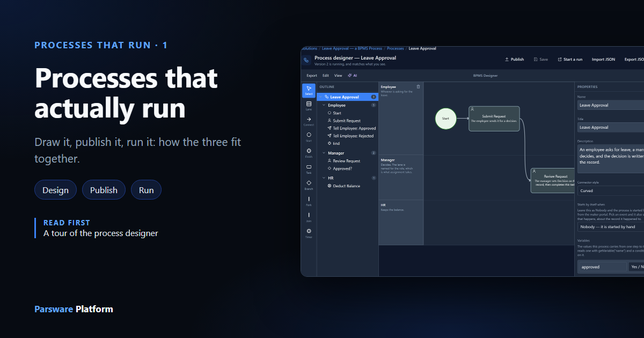Click the Solutions breadcrumb link
Image resolution: width=644 pixels, height=338 pixels.
click(x=309, y=48)
